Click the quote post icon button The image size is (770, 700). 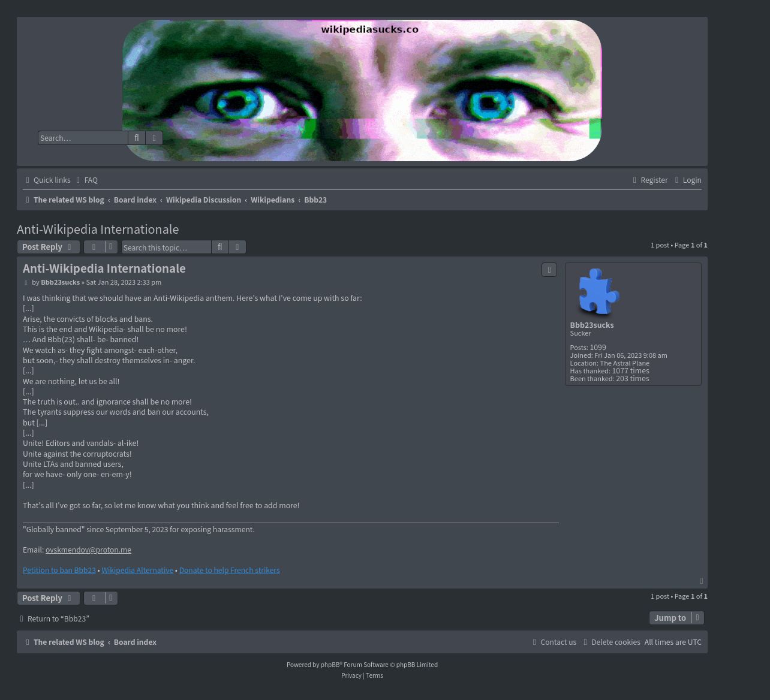click(x=549, y=270)
